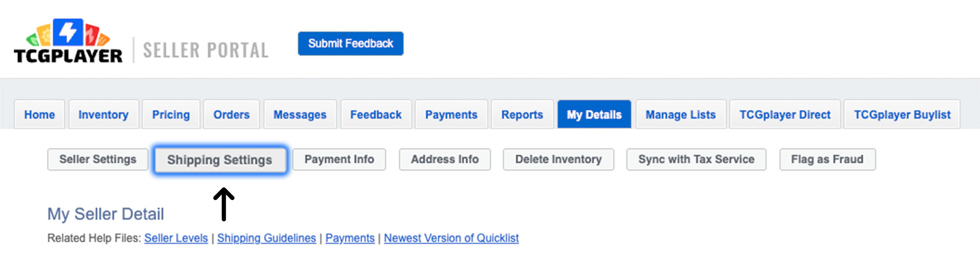Switch to the Reports tab
The height and width of the screenshot is (267, 980).
click(522, 115)
